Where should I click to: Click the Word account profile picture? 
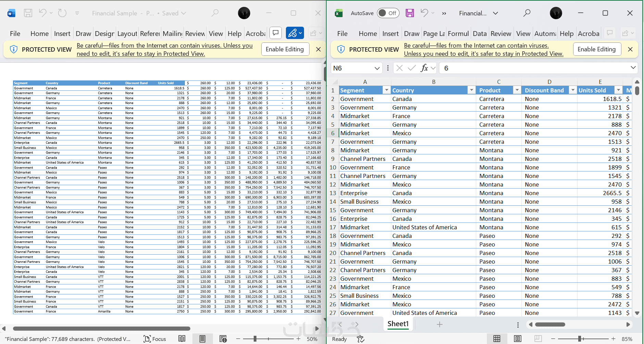(244, 13)
